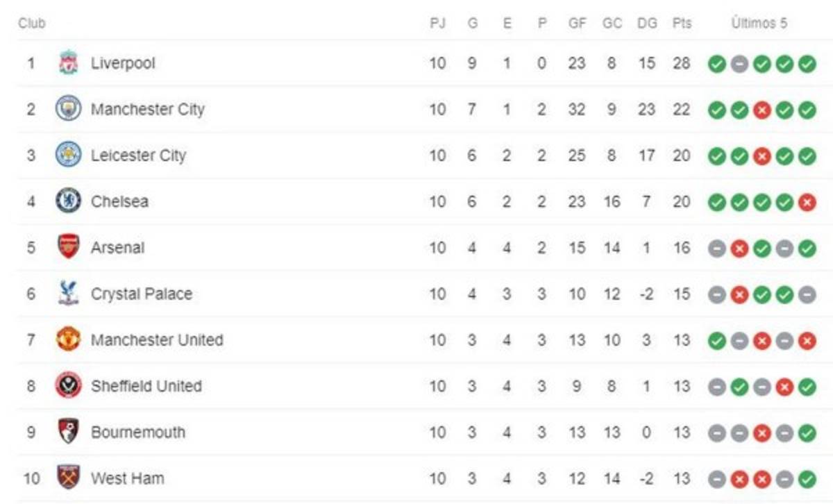Click Chelsea's red loss result icon

(x=807, y=202)
